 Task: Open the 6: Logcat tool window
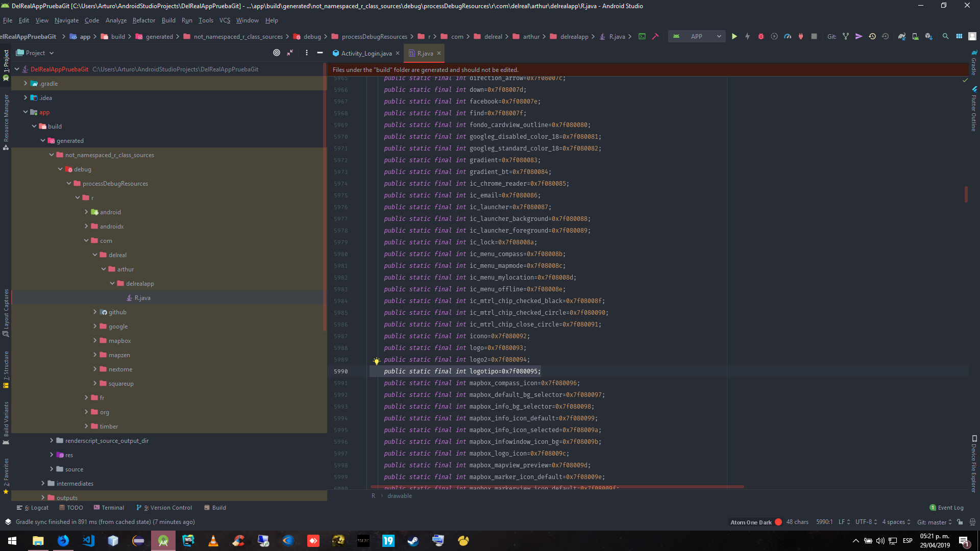click(33, 508)
